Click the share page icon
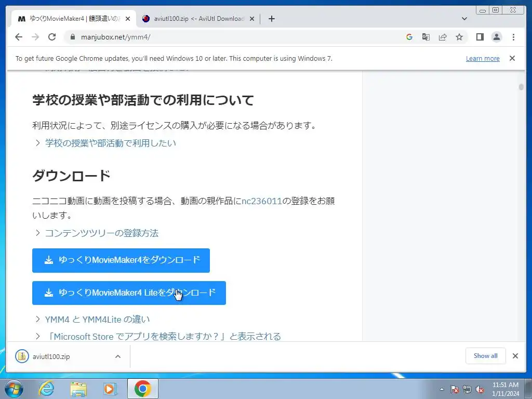Image resolution: width=532 pixels, height=399 pixels. click(443, 37)
